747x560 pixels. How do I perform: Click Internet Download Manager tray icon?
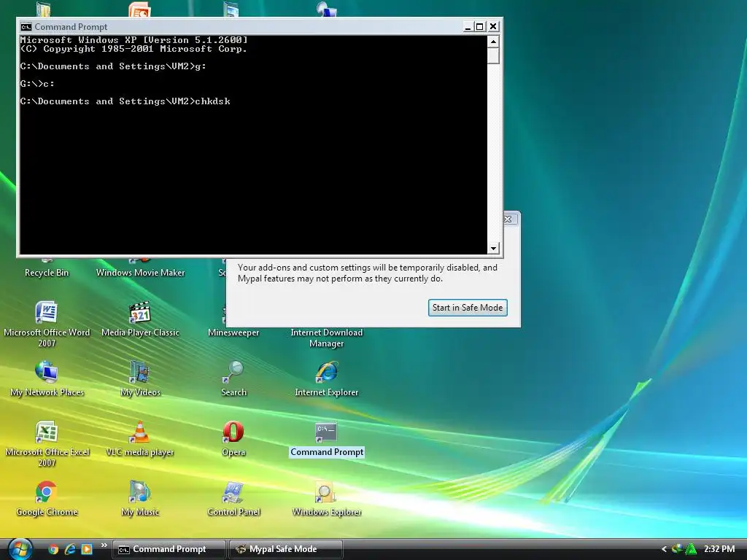(676, 548)
